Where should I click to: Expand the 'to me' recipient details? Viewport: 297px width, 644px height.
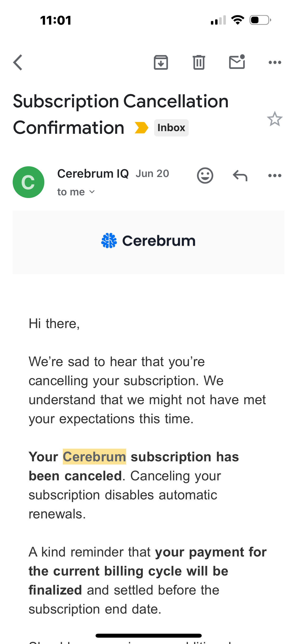point(76,192)
